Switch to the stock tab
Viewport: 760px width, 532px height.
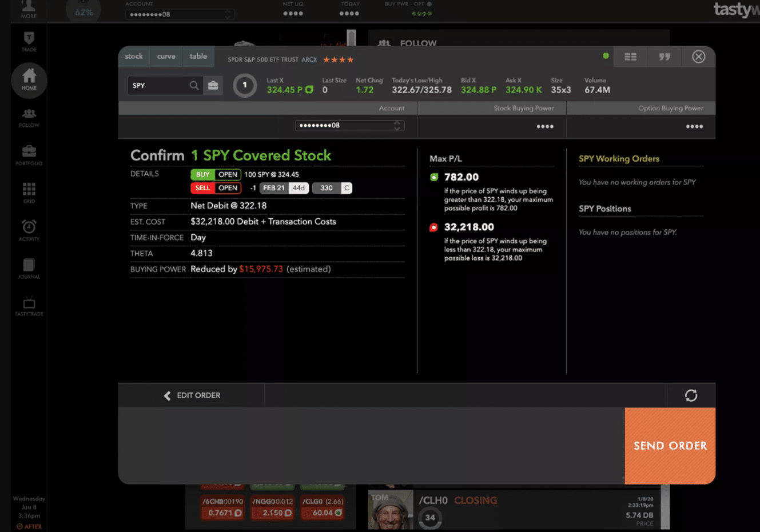[134, 56]
